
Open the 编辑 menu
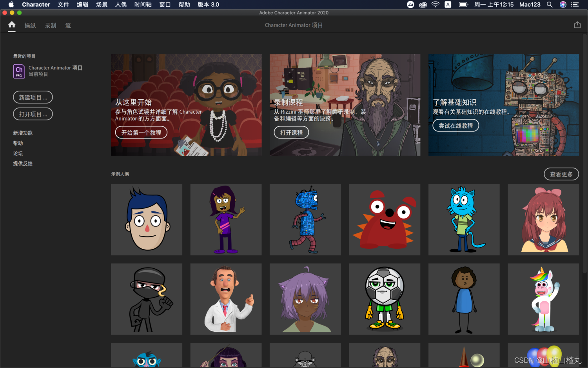click(x=82, y=5)
